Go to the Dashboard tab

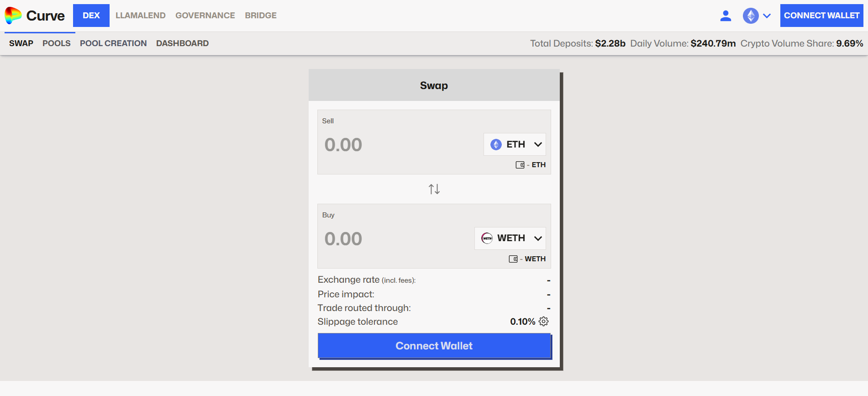pos(182,43)
